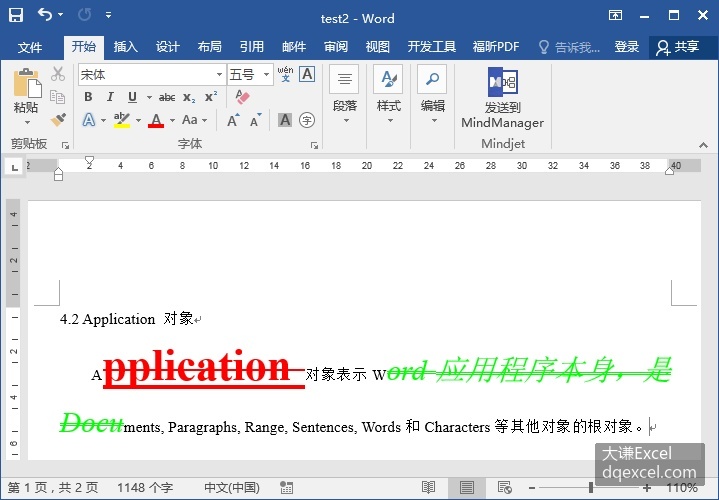Click the Text Effects A icon
The image size is (719, 500).
(89, 120)
